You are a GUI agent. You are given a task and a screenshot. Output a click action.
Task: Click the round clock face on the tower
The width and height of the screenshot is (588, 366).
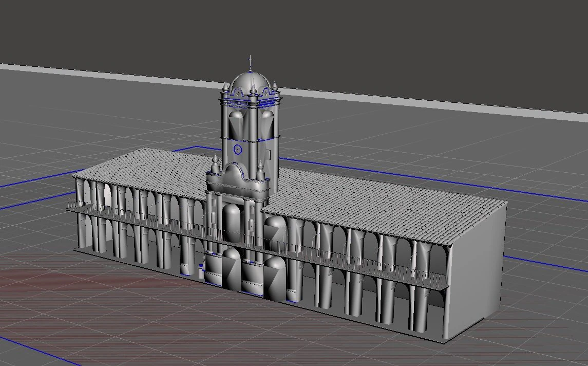[x=237, y=150]
